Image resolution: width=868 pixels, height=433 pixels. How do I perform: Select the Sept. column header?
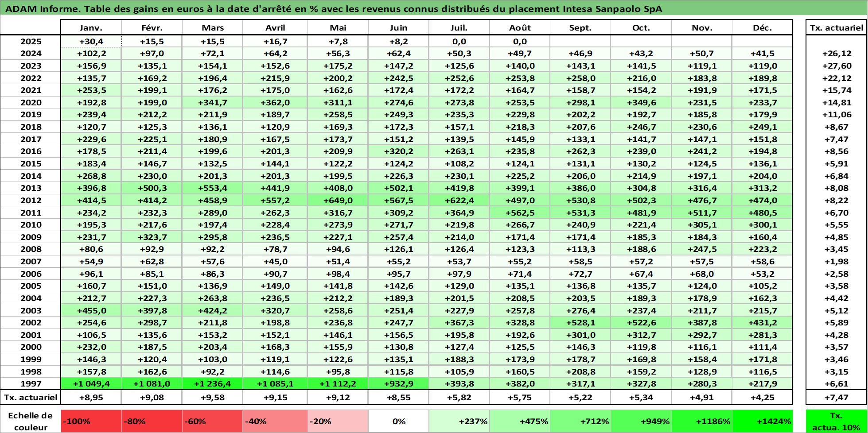tap(580, 27)
